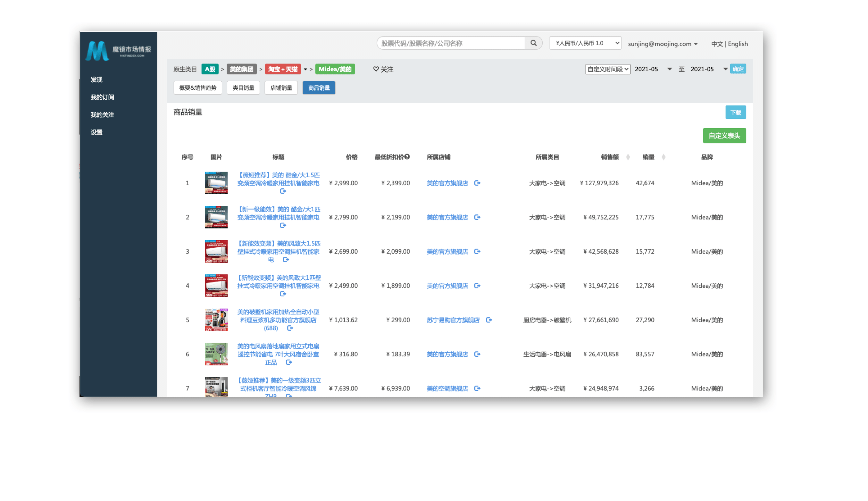Viewport: 868px width, 501px height.
Task: Expand the start month 2021-05 picker arrow
Action: [669, 69]
